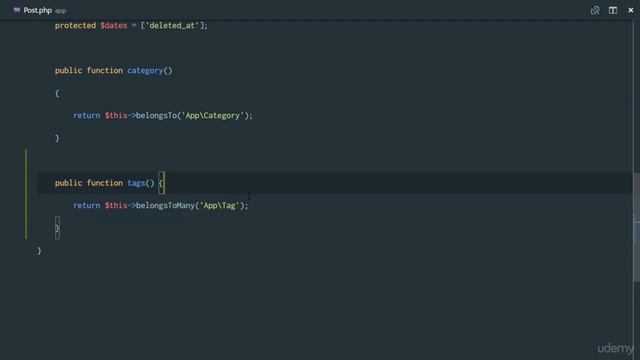The width and height of the screenshot is (640, 360).
Task: Click $this before belongsToMany
Action: click(116, 205)
